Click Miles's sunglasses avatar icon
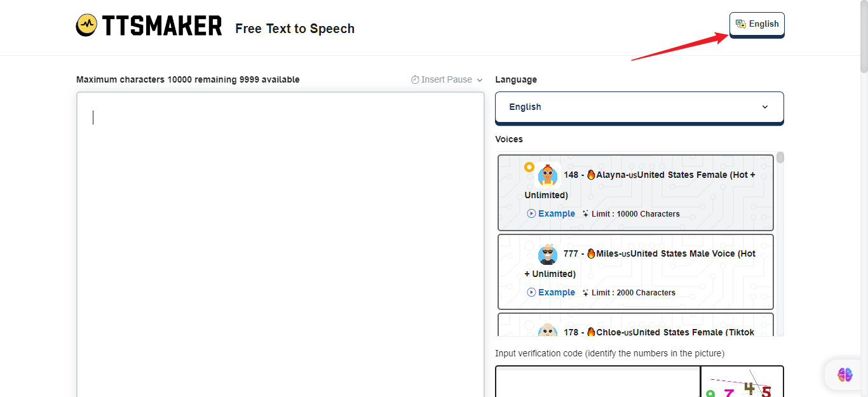 (547, 254)
